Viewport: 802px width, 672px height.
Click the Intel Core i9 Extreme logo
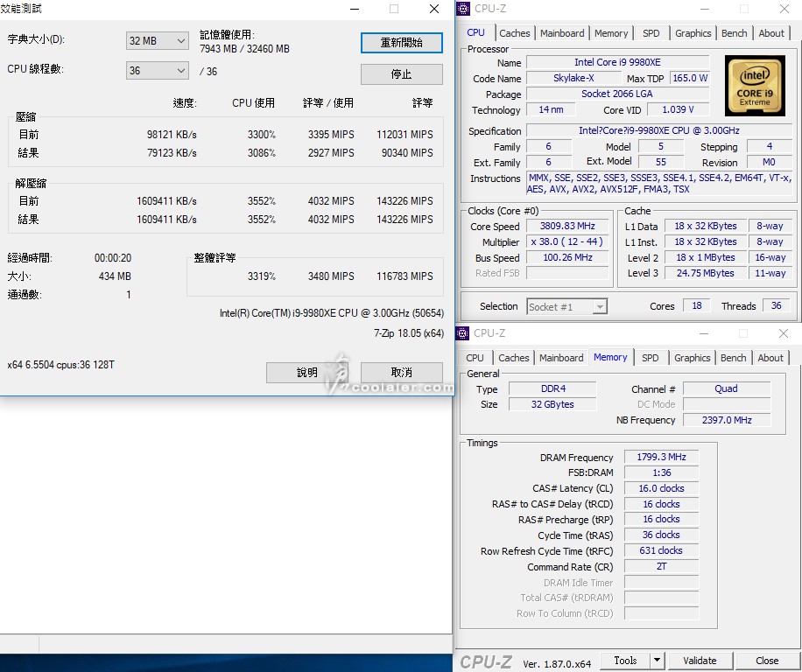tap(755, 86)
